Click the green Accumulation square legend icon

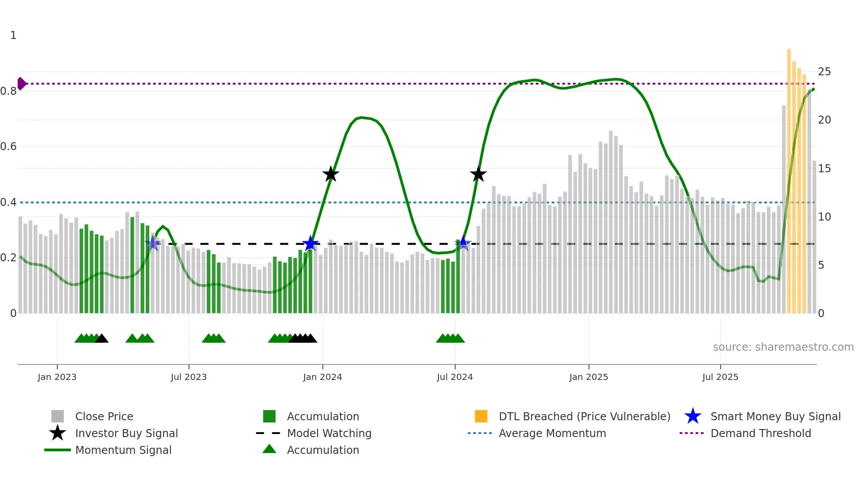(x=269, y=416)
